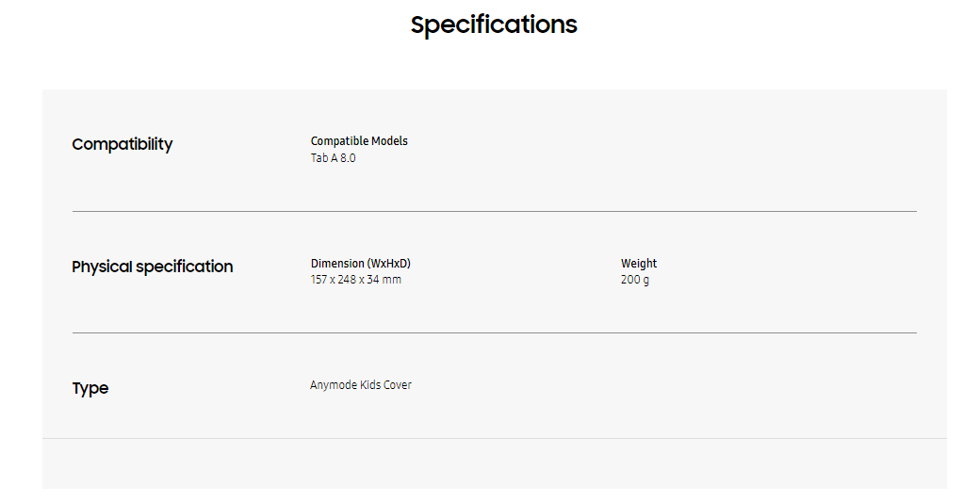Screen dimensions: 980x502
Task: Click the Compatible Models label
Action: coord(359,141)
